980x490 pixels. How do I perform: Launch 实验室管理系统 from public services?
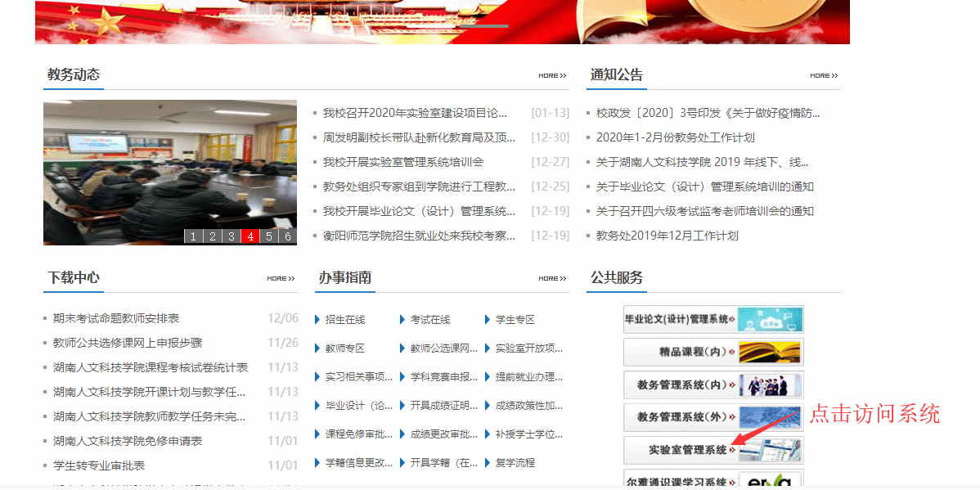point(713,450)
